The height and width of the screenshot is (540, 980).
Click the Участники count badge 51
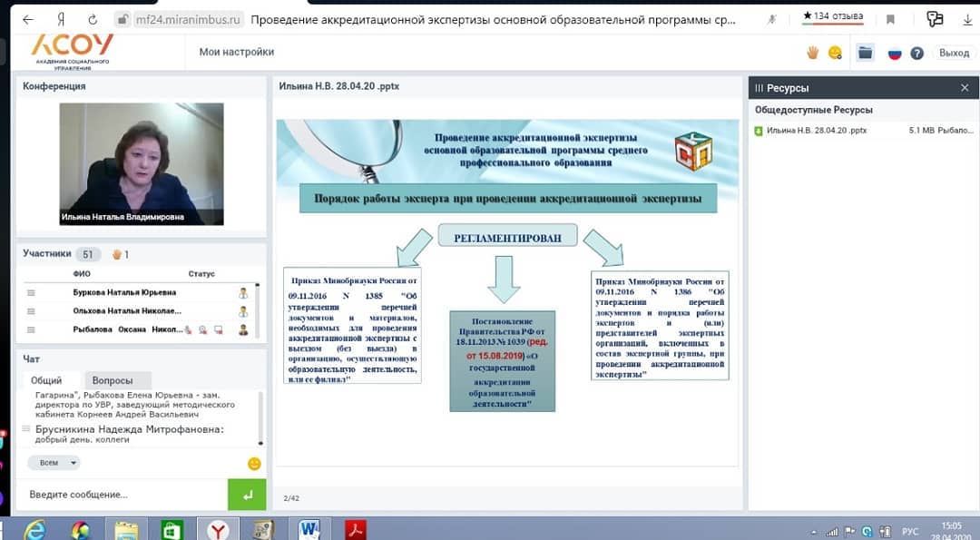[x=87, y=254]
